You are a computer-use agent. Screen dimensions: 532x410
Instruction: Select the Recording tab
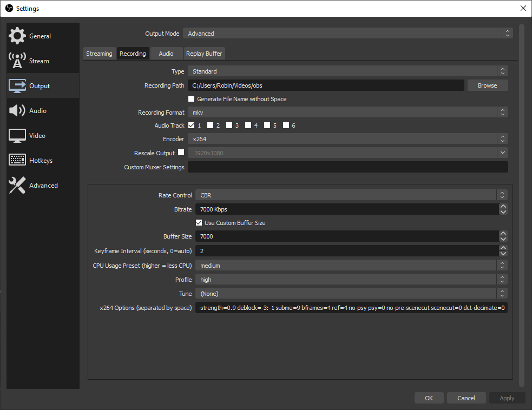[x=133, y=54]
